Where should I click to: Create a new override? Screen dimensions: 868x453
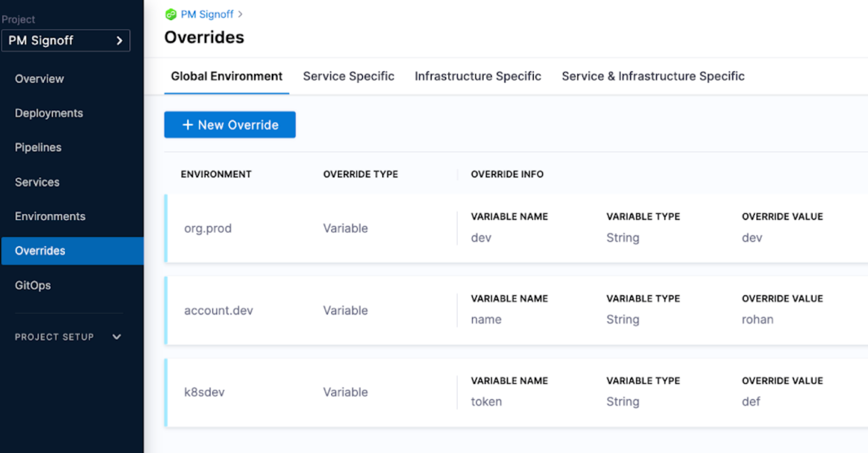click(x=230, y=125)
